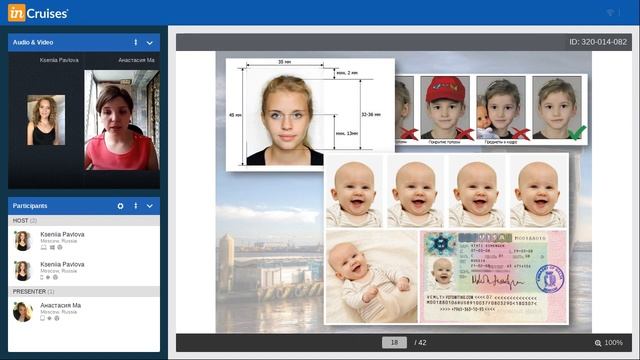Click device icon under Анастасия Ма
The height and width of the screenshot is (360, 640).
42,318
